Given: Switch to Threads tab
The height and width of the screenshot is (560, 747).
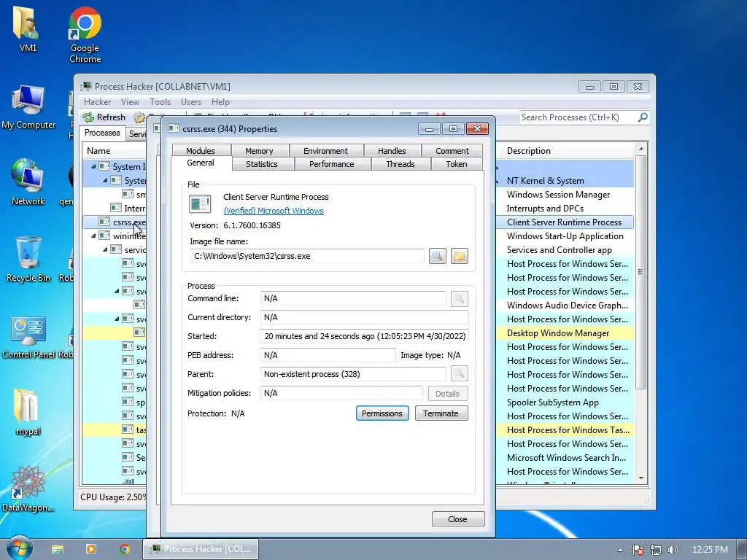Looking at the screenshot, I should click(400, 164).
